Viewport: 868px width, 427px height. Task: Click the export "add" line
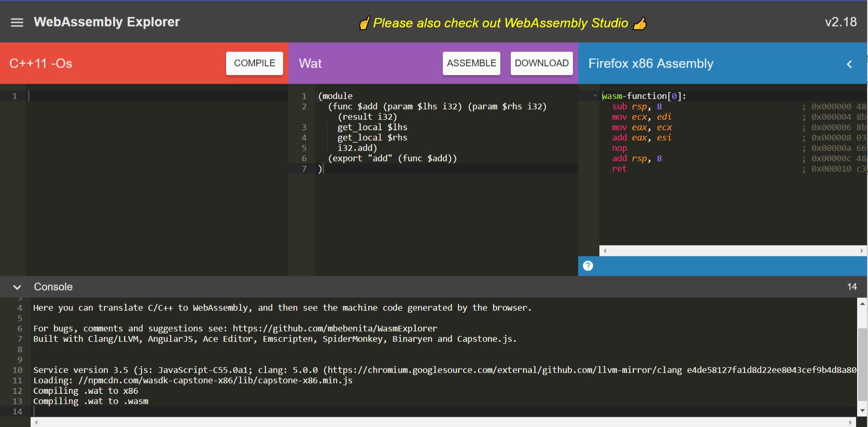coord(393,158)
